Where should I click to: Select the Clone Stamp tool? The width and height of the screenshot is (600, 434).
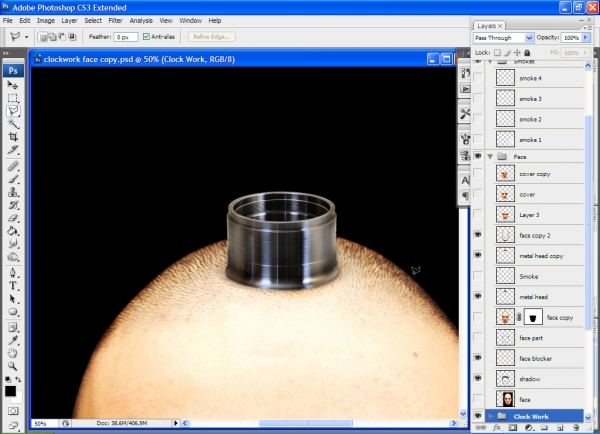tap(13, 192)
